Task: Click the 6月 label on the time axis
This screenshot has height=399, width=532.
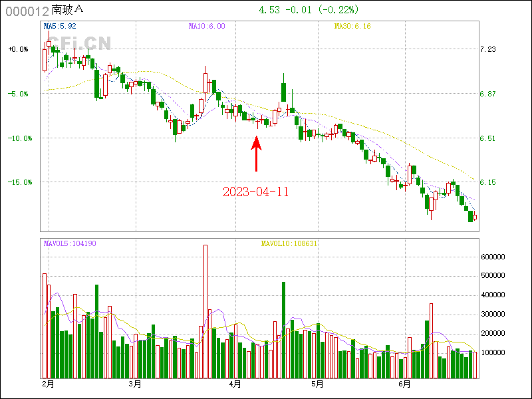Action: pyautogui.click(x=404, y=384)
